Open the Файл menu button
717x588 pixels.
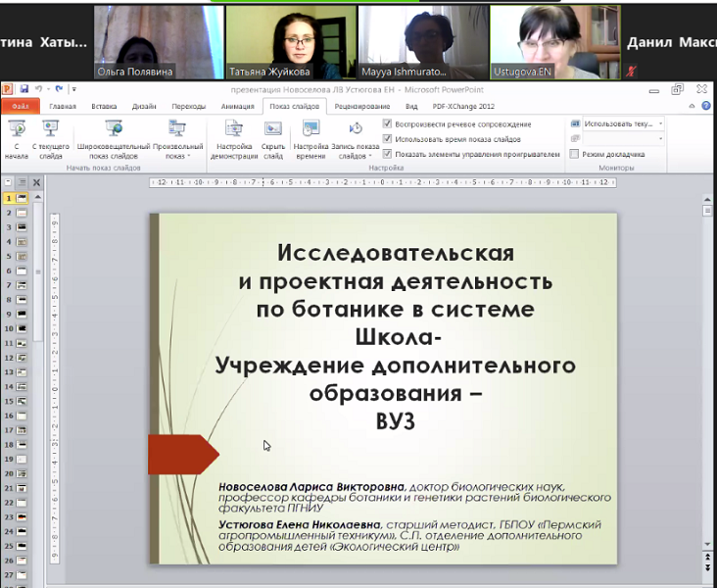(x=20, y=106)
